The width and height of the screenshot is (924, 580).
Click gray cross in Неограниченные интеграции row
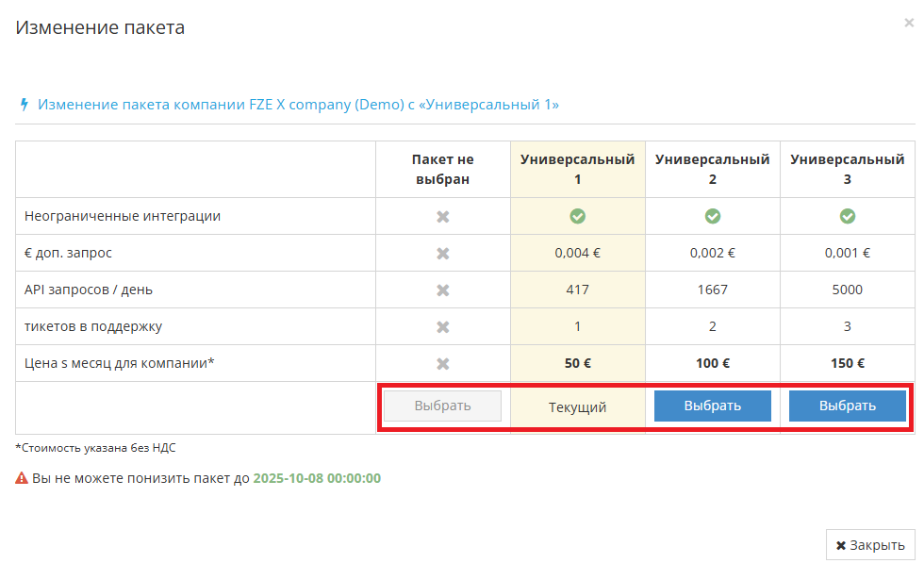(442, 216)
